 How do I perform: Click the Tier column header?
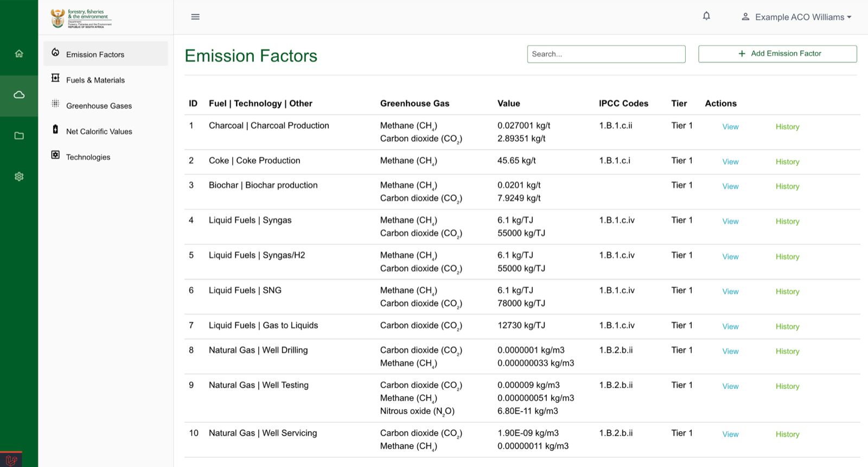click(679, 104)
